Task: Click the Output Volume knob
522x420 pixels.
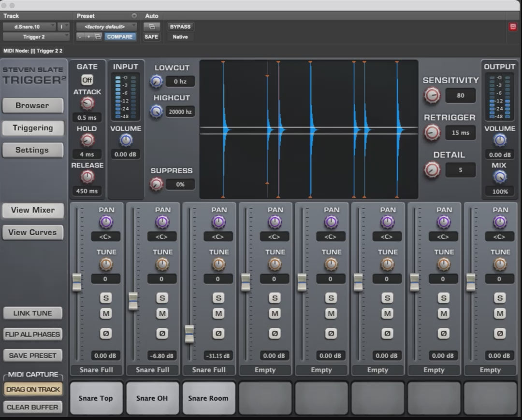Action: pos(500,140)
